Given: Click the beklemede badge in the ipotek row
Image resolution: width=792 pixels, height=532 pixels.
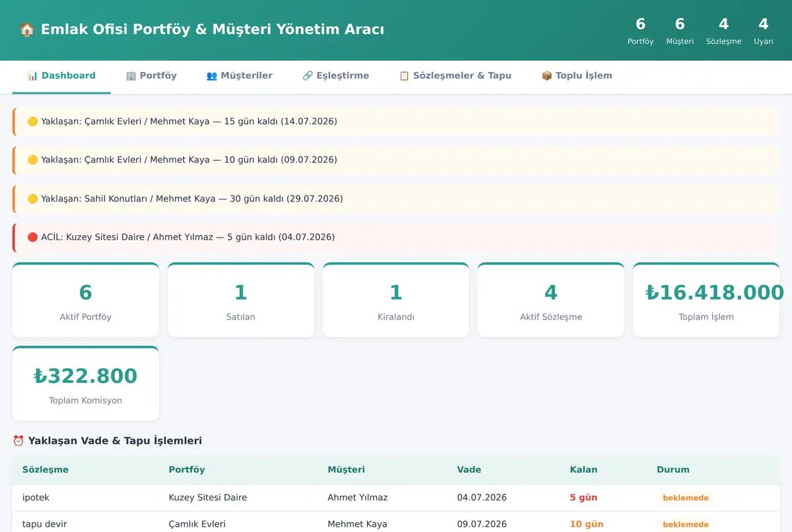Looking at the screenshot, I should coord(686,498).
